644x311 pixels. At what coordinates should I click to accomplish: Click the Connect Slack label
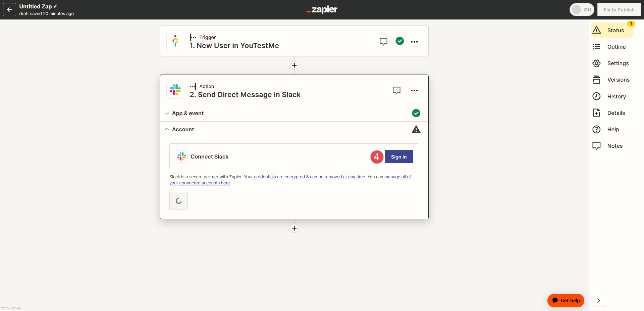(210, 157)
